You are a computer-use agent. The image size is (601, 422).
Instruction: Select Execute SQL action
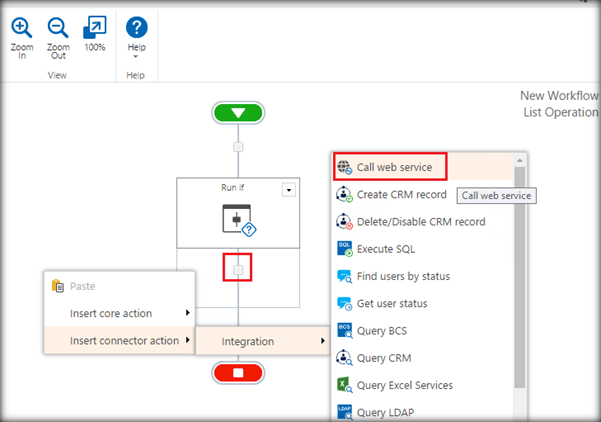tap(423, 249)
